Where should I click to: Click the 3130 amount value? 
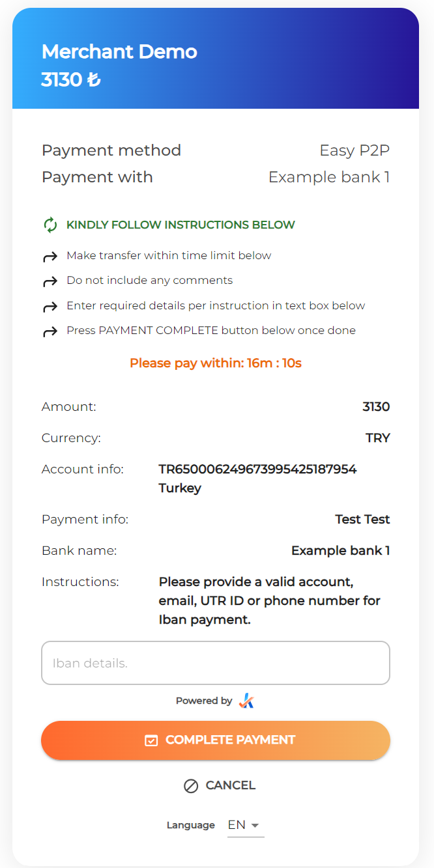(x=376, y=407)
